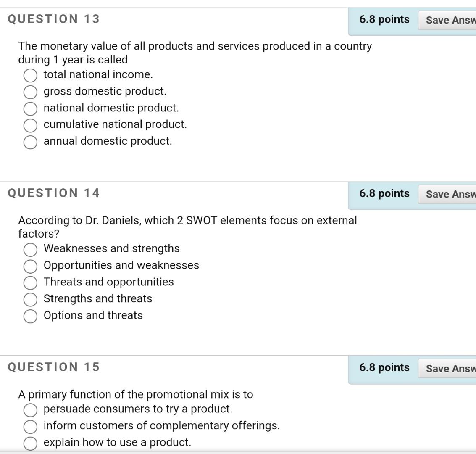This screenshot has width=476, height=454.
Task: Click the '6.8 points' label on Question 14
Action: (x=384, y=193)
